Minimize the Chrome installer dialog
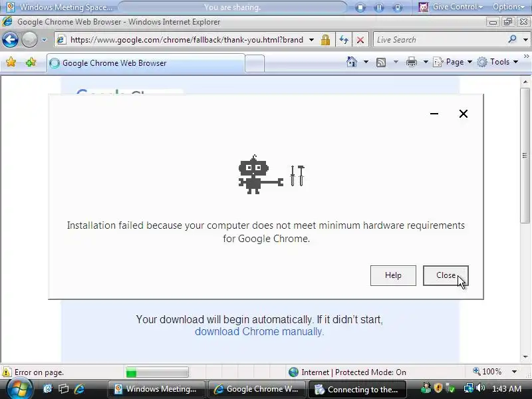Image resolution: width=532 pixels, height=399 pixels. pos(434,114)
